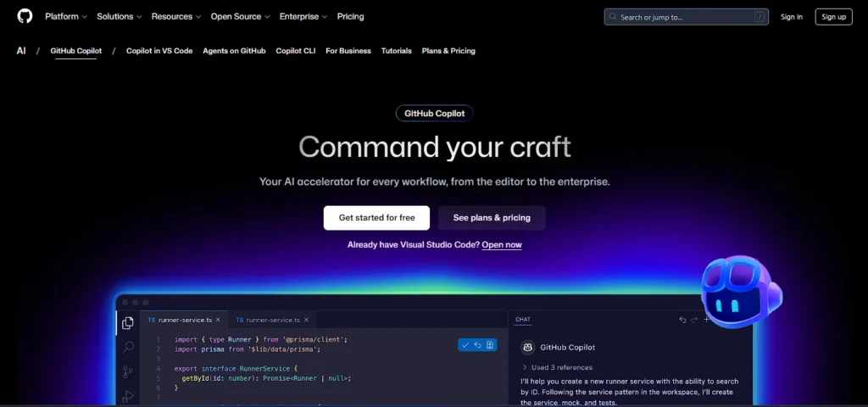Screen dimensions: 868x407
Task: Click the Command your craft heading
Action: tap(435, 148)
